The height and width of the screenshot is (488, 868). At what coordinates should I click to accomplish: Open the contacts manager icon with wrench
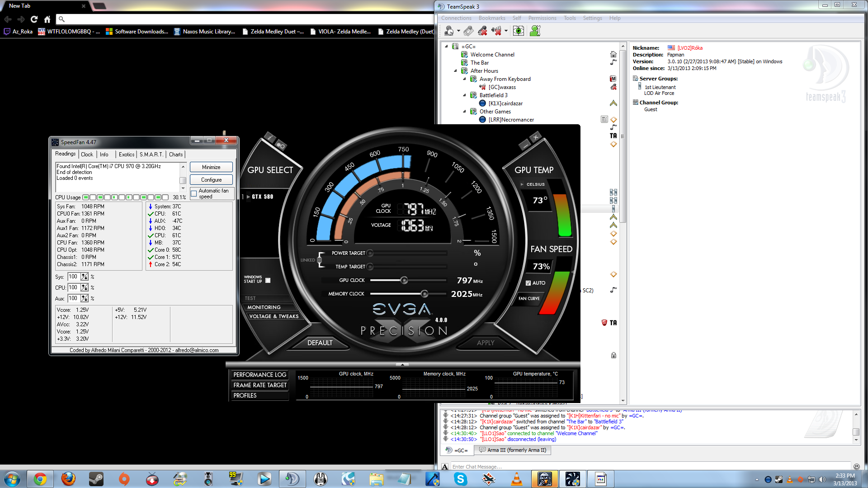(x=535, y=31)
